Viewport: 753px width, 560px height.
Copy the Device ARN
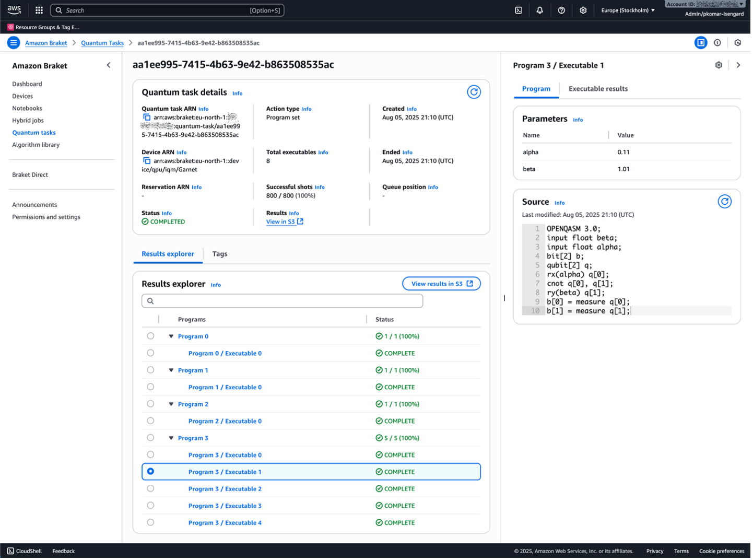147,161
